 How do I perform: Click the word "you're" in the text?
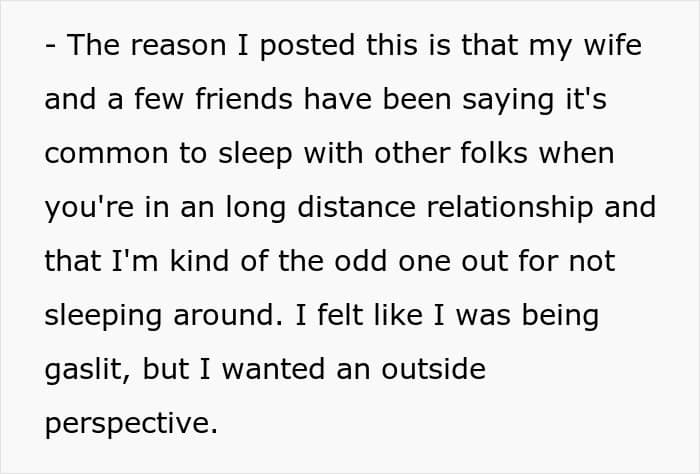89,209
